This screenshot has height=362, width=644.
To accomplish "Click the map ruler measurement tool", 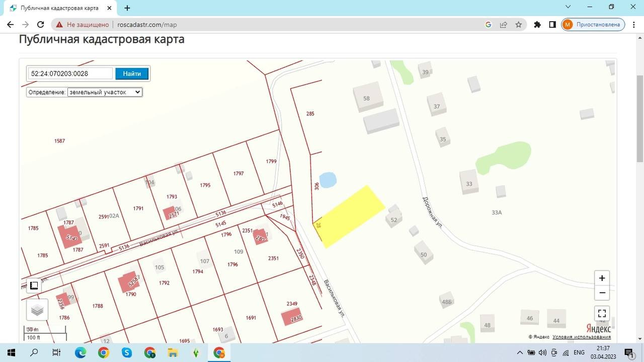I will pos(34,285).
